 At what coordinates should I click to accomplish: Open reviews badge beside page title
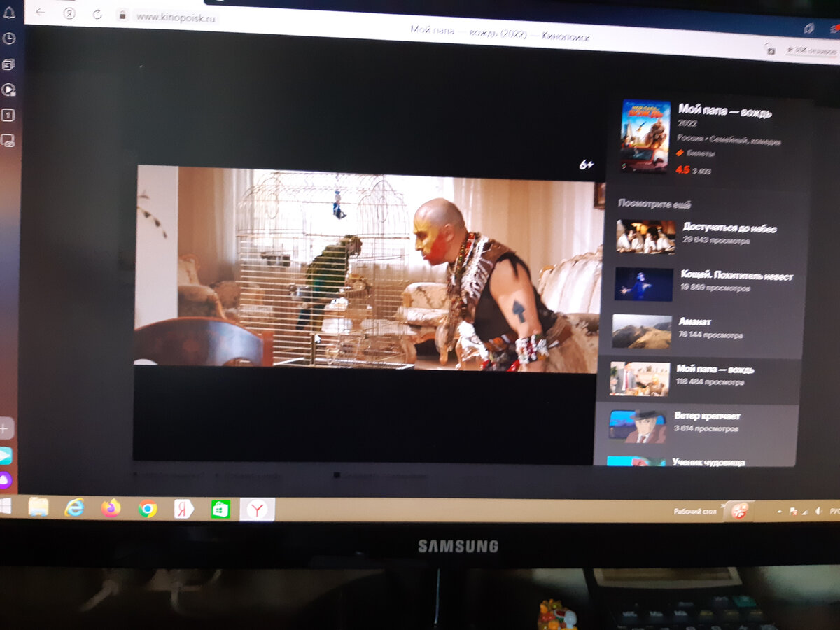pos(811,50)
